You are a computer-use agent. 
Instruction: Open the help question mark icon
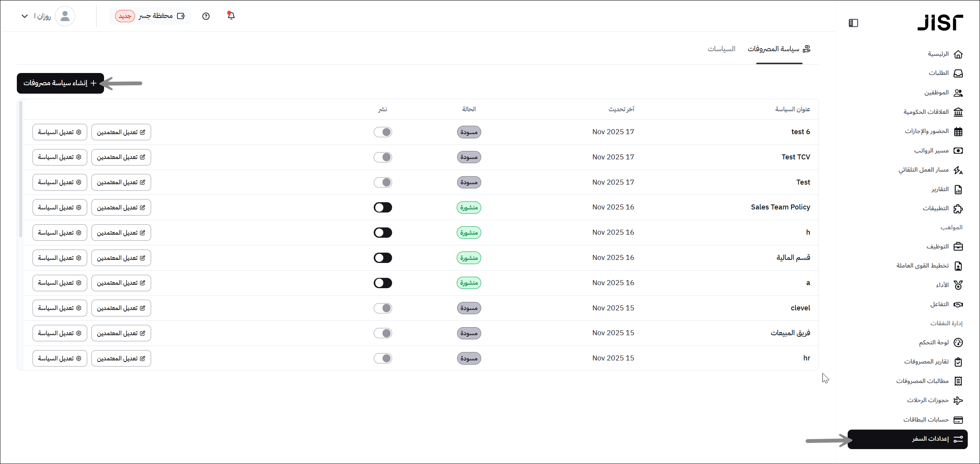206,16
